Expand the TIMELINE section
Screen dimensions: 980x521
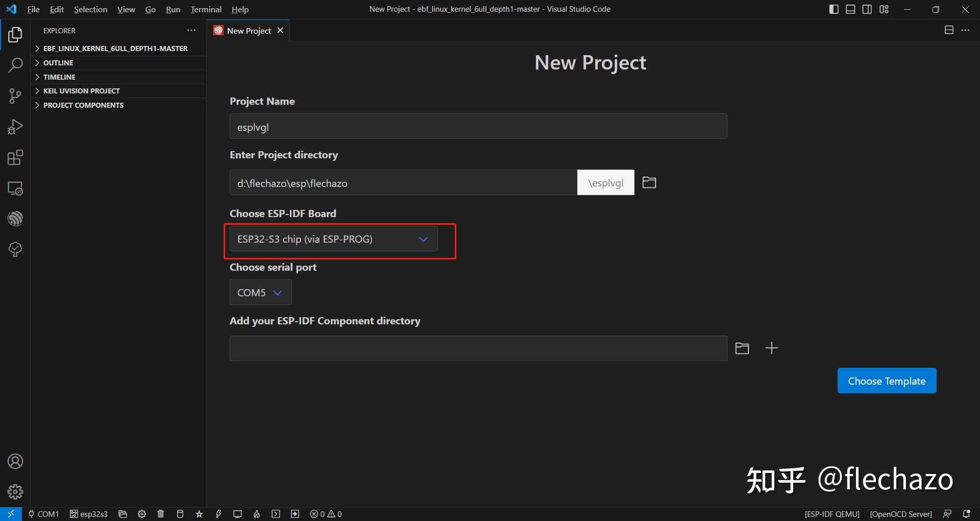(118, 77)
